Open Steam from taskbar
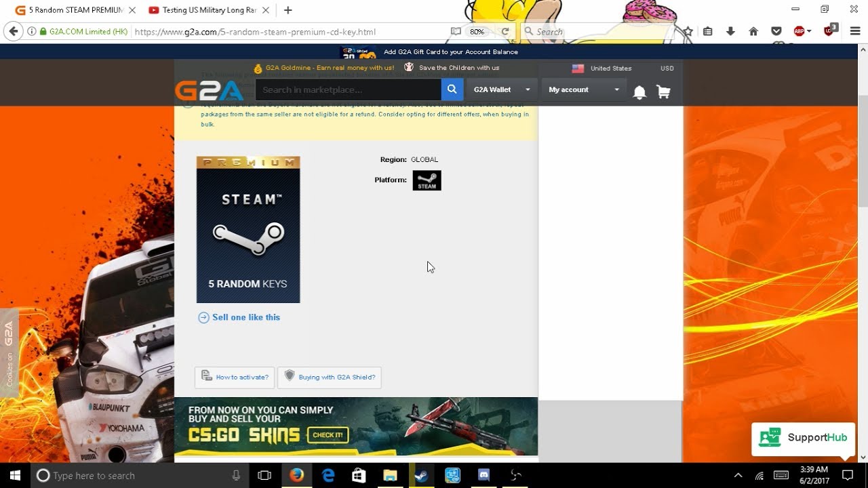 pyautogui.click(x=421, y=475)
